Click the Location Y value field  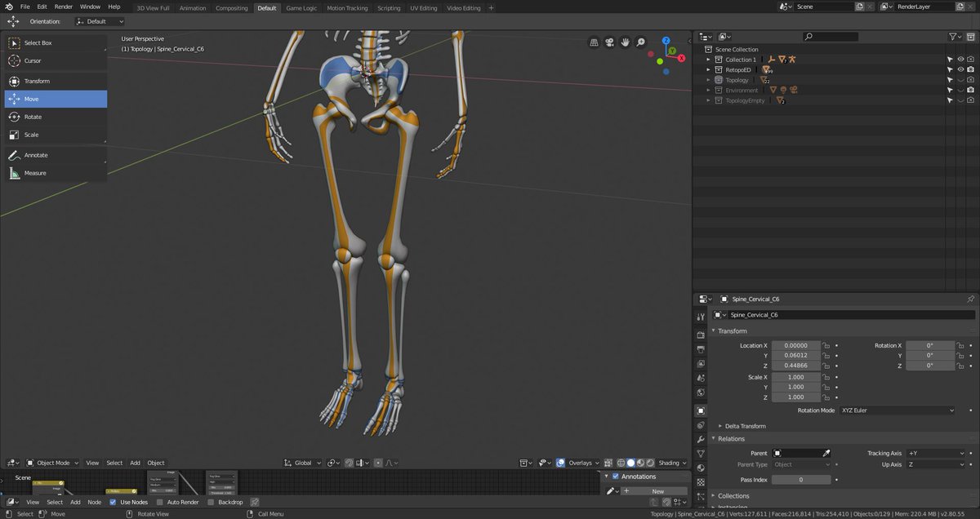795,356
